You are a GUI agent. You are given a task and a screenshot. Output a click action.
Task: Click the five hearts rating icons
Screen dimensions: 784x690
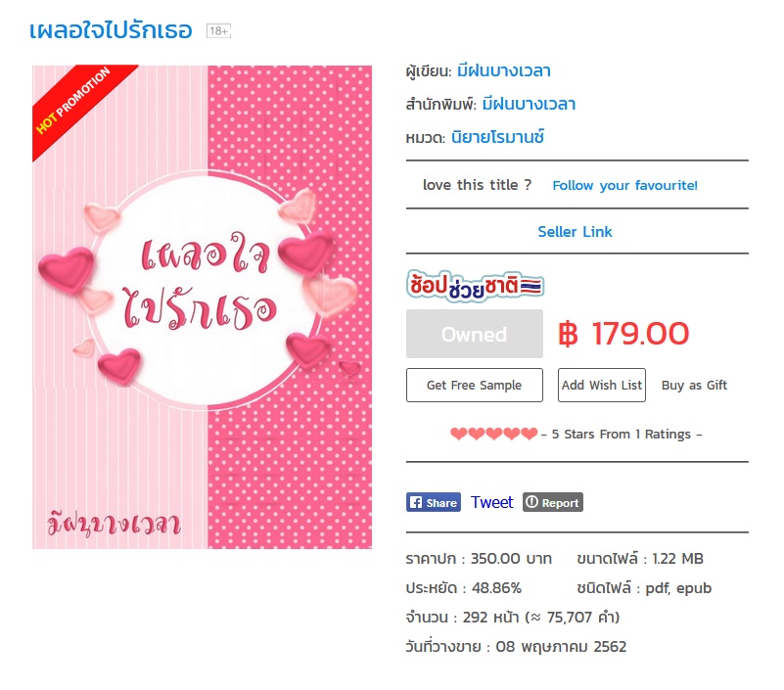pyautogui.click(x=493, y=434)
